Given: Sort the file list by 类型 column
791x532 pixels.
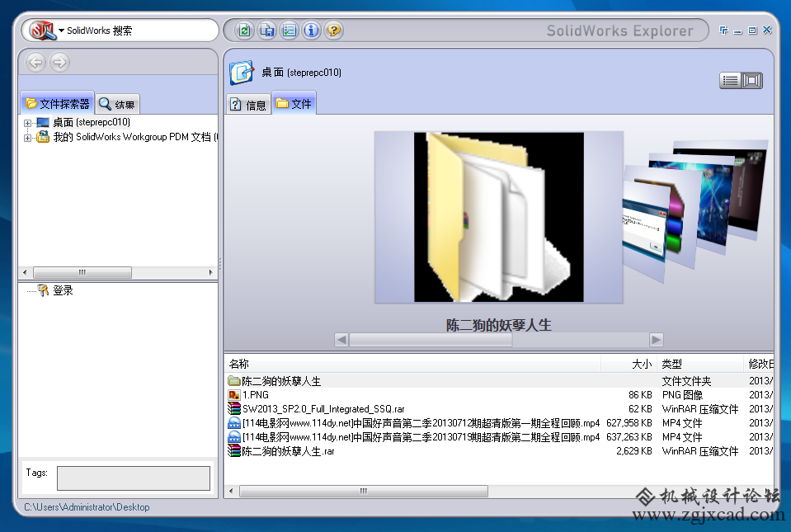Looking at the screenshot, I should [699, 364].
